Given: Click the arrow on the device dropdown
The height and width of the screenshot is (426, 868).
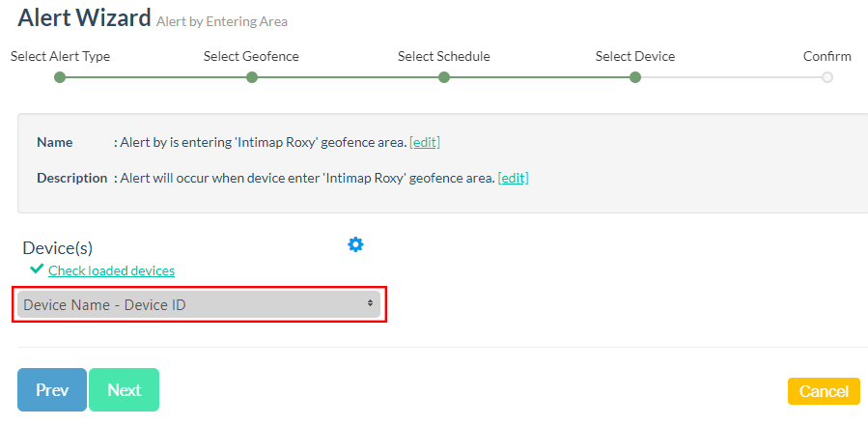Looking at the screenshot, I should [370, 304].
